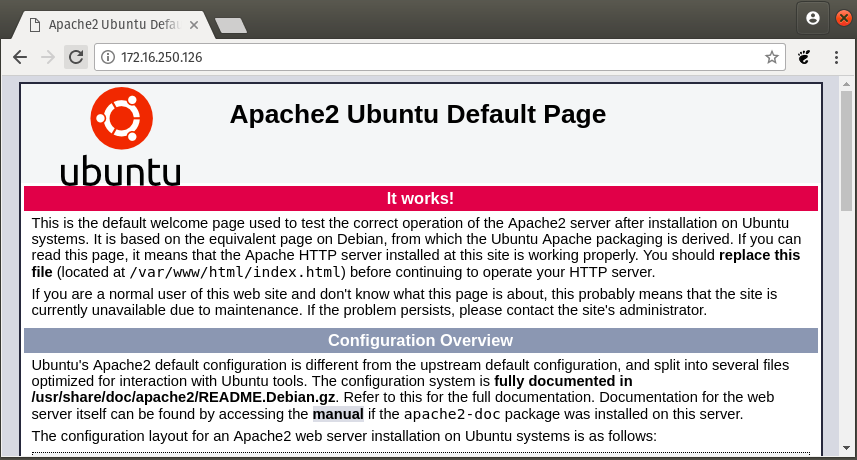The image size is (857, 460).
Task: Go forward with the arrow button
Action: coord(48,57)
